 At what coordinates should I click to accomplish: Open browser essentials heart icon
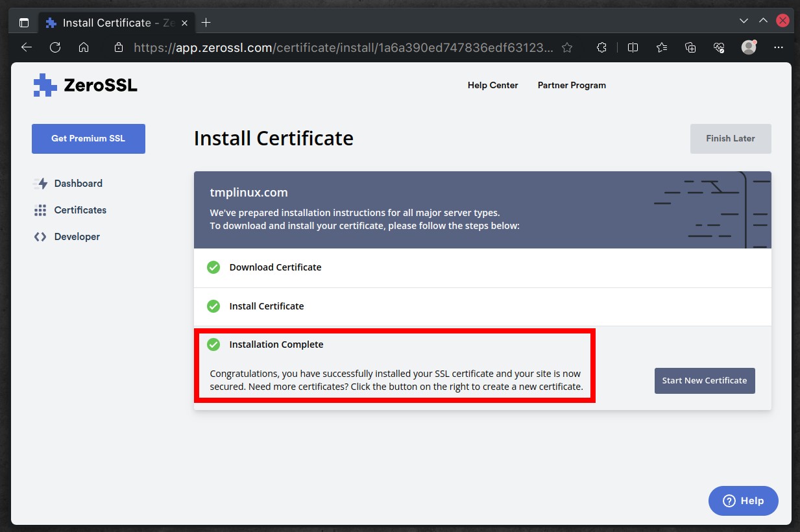tap(719, 47)
